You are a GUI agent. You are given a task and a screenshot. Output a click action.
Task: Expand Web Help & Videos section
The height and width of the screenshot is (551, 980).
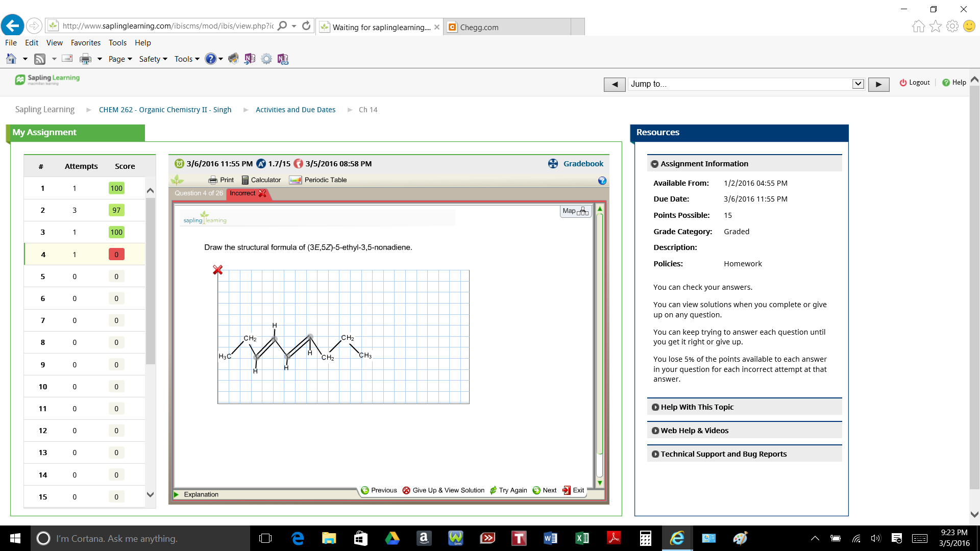694,431
